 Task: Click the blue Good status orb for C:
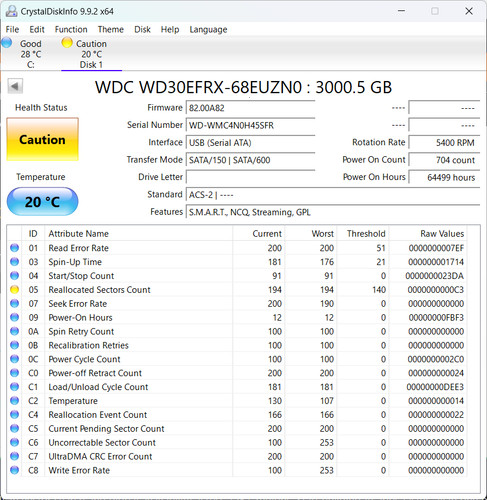point(7,43)
